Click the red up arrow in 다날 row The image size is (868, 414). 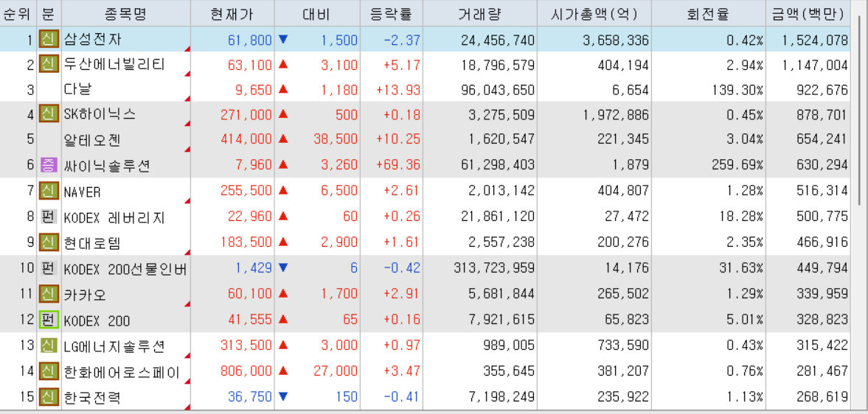(283, 89)
